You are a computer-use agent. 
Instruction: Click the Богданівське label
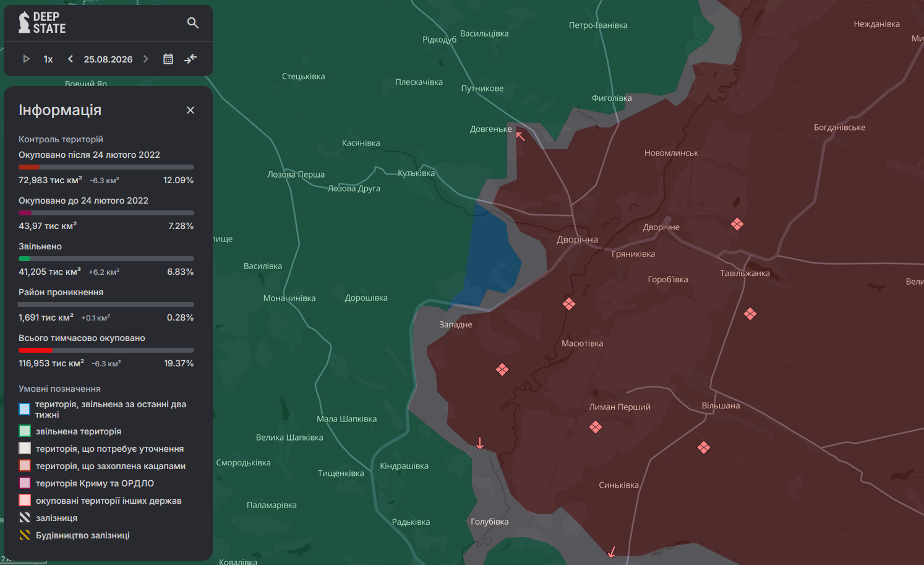coord(839,127)
